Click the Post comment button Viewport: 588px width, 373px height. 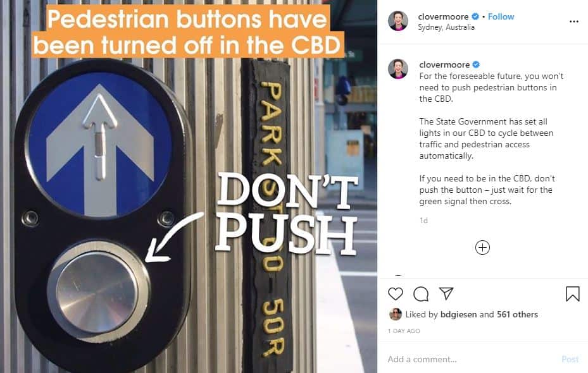click(570, 359)
